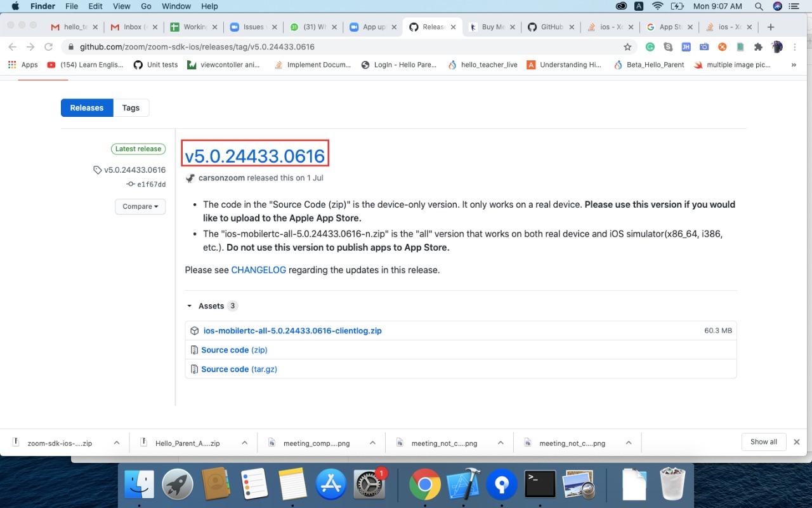812x508 pixels.
Task: Open the Compare dropdown
Action: coord(140,206)
